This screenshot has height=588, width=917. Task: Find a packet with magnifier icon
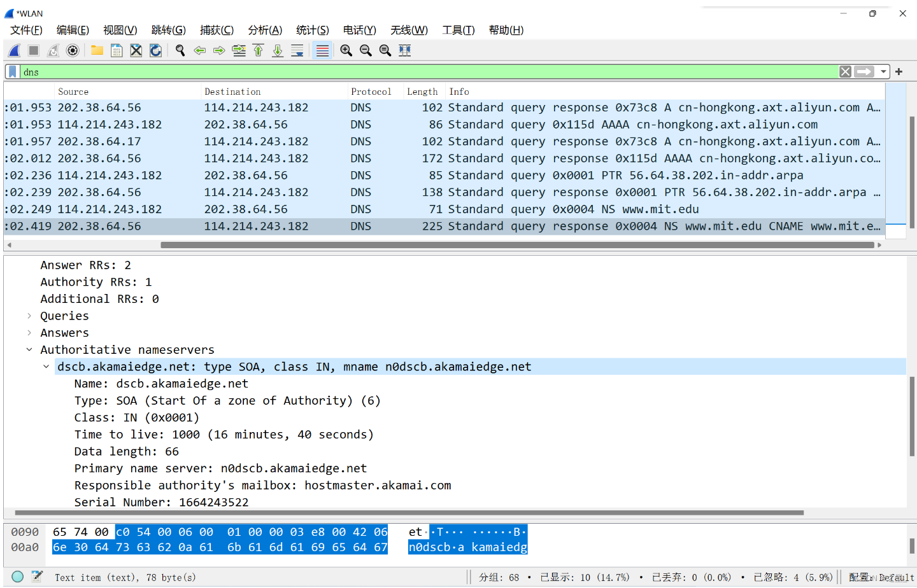[x=180, y=50]
